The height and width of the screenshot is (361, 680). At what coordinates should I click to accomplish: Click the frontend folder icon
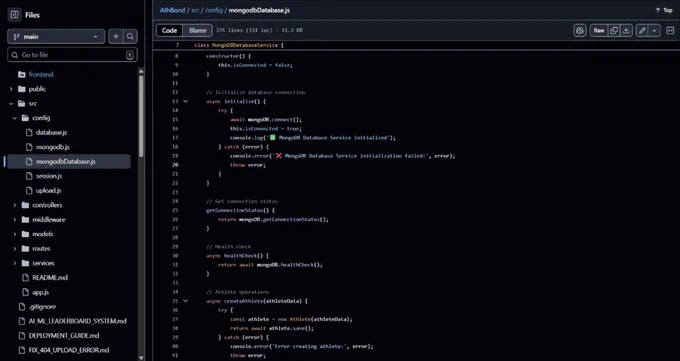22,75
